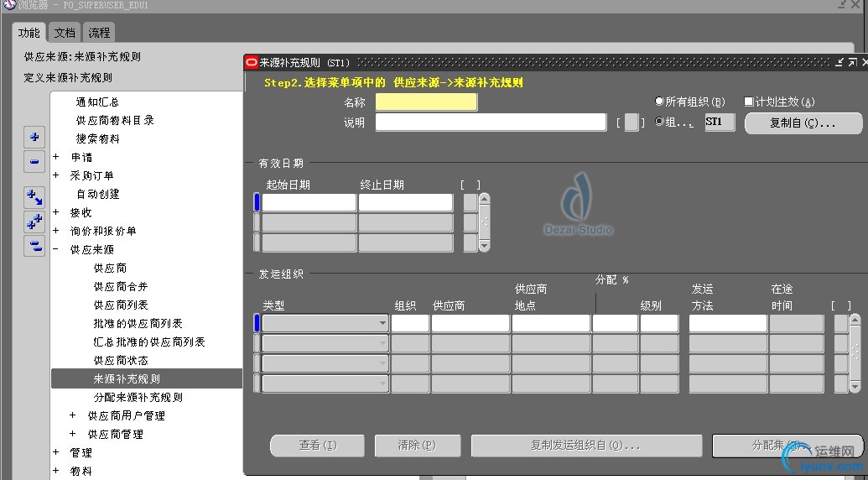
Task: Click the collapse all navigator button
Action: tap(34, 246)
